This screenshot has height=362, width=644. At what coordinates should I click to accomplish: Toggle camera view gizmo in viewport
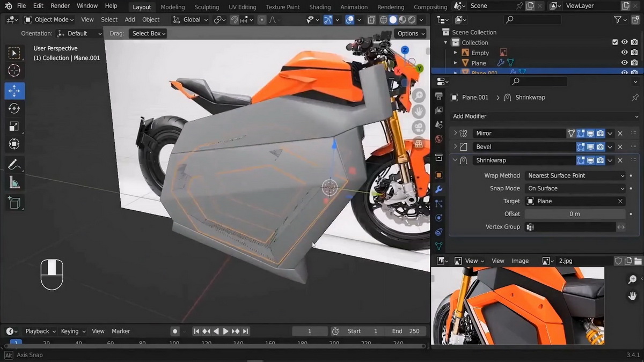pyautogui.click(x=418, y=128)
